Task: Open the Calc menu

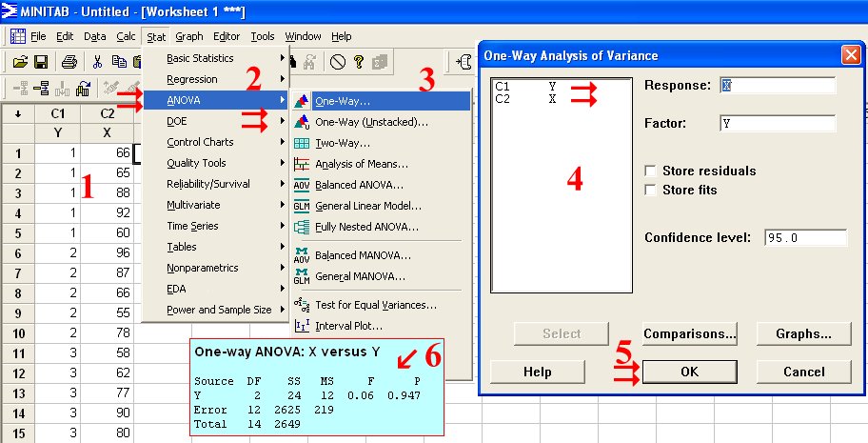Action: point(126,36)
